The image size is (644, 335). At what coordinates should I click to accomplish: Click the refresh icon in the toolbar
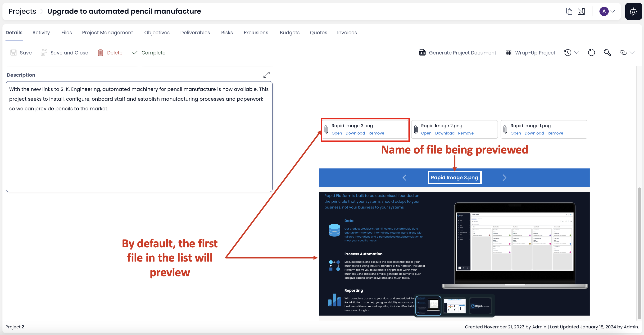[591, 53]
